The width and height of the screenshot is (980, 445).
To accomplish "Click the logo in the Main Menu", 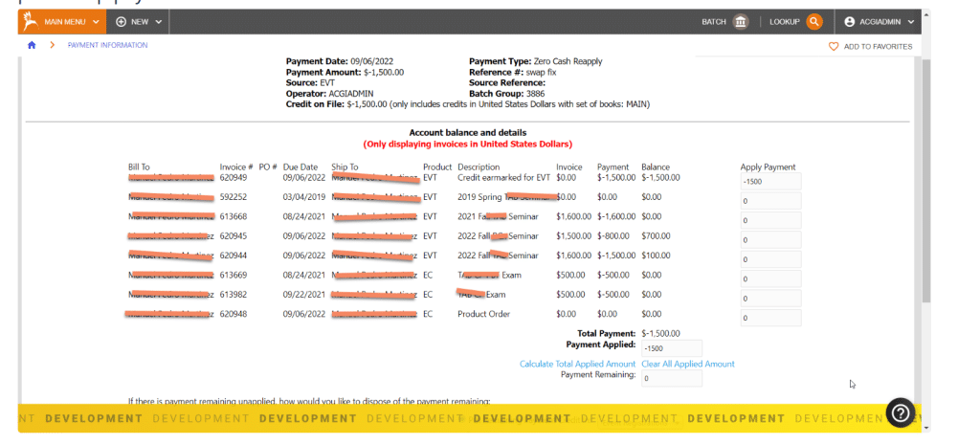I will coord(29,22).
